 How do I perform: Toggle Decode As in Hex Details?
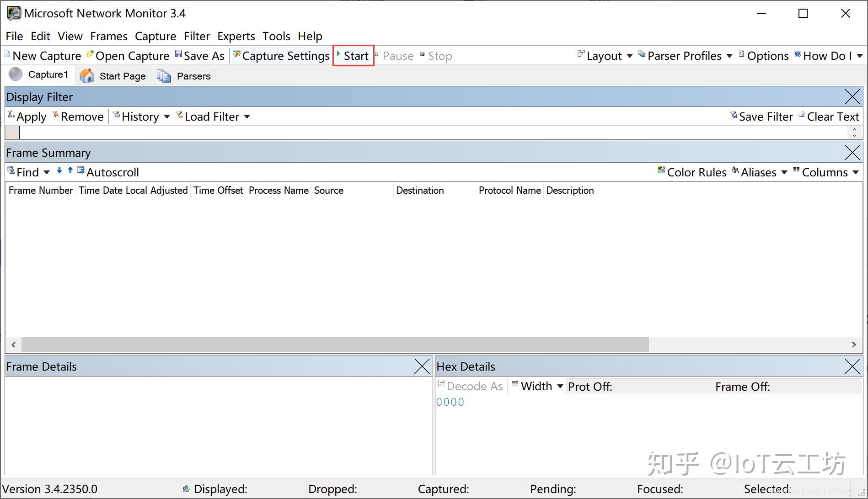tap(471, 386)
